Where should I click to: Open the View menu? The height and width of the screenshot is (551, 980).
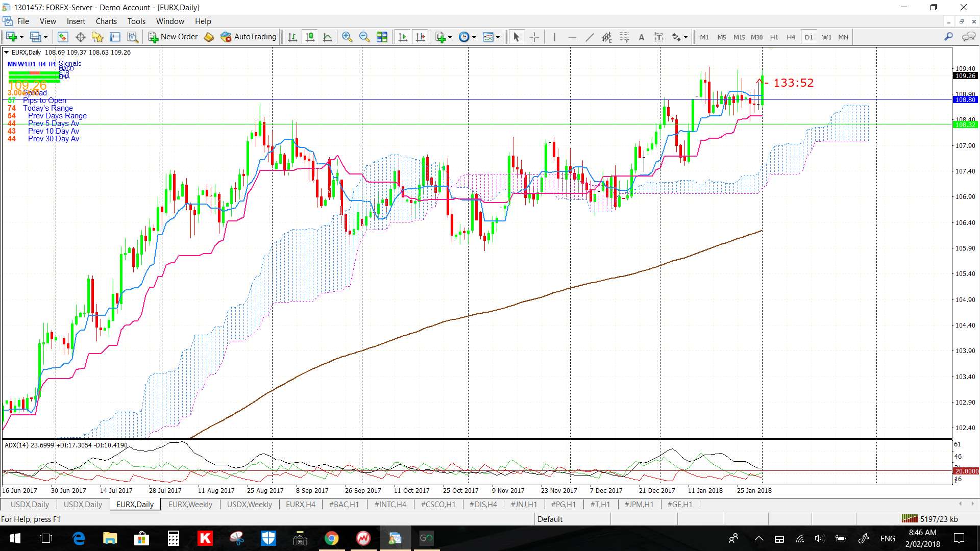(x=48, y=21)
